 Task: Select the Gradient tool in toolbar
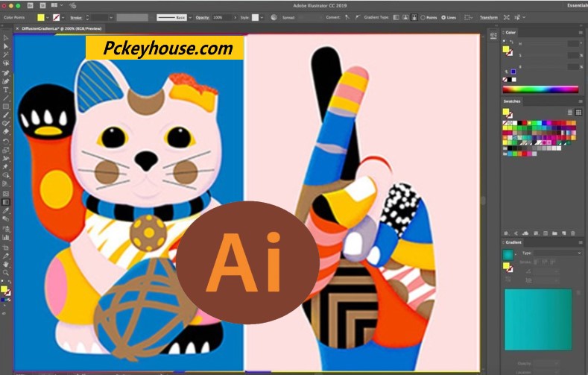pyautogui.click(x=6, y=202)
